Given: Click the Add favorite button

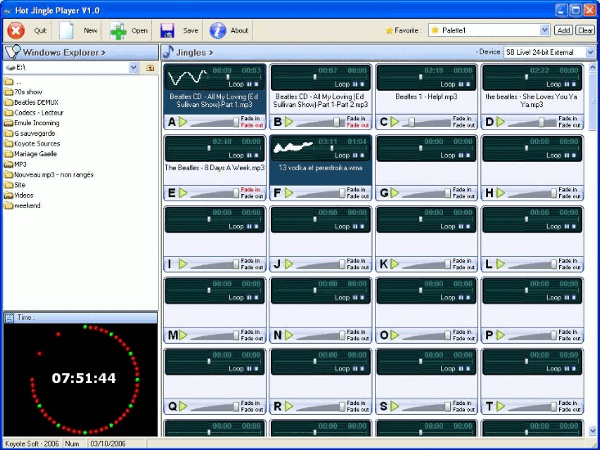Looking at the screenshot, I should click(565, 30).
